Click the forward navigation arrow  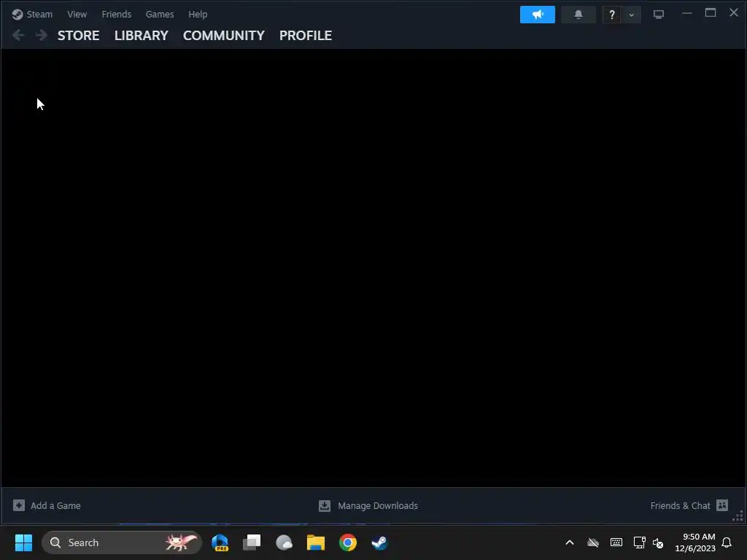(42, 35)
